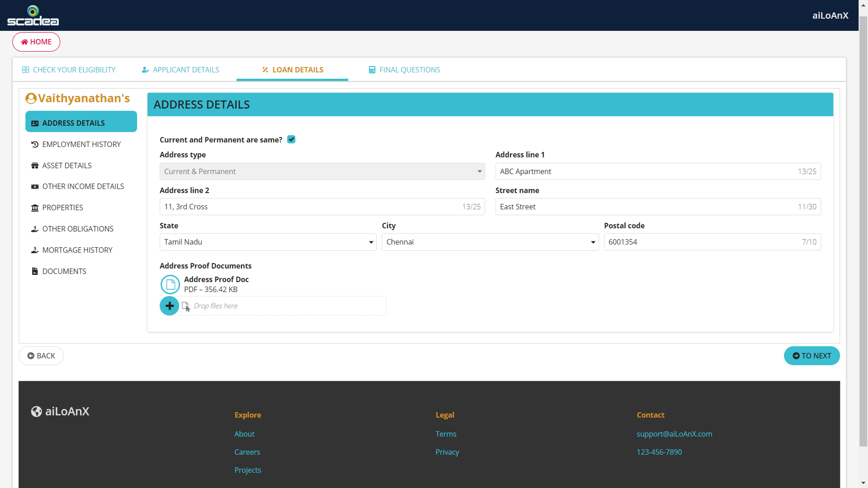
Task: Open the Careers footer link
Action: click(247, 452)
